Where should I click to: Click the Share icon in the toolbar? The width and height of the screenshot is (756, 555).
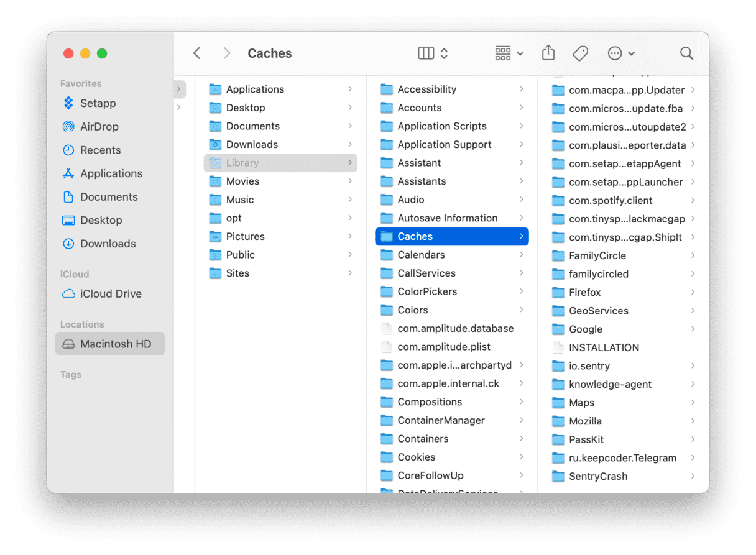pyautogui.click(x=548, y=53)
